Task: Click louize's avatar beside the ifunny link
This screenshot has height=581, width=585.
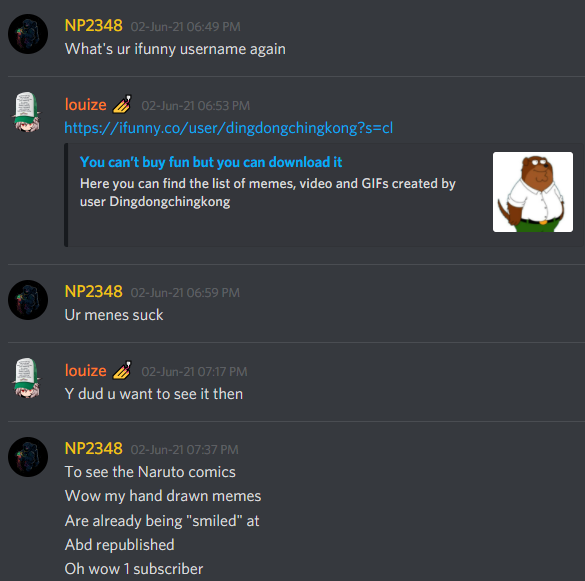Action: point(27,112)
